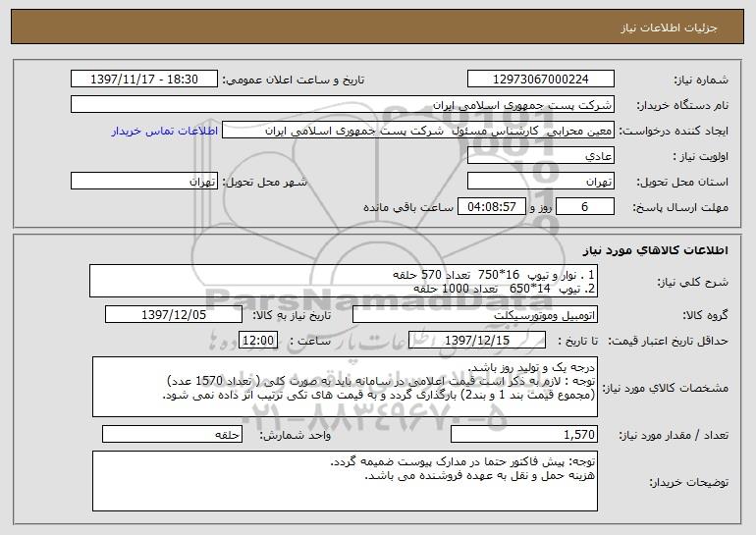Viewport: 756px width, 535px height.
Task: Click the شرح کلی نیاز text area
Action: pyautogui.click(x=344, y=281)
